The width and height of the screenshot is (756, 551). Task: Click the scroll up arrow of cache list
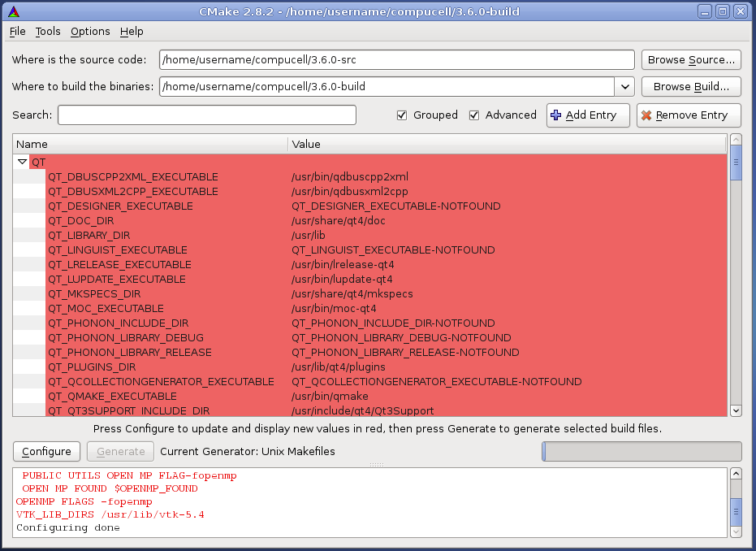coord(736,141)
